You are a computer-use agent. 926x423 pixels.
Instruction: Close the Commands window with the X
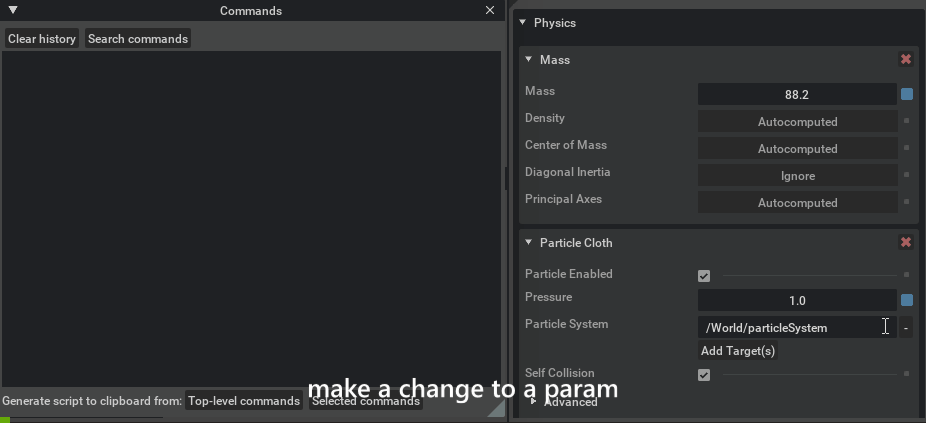(x=490, y=10)
